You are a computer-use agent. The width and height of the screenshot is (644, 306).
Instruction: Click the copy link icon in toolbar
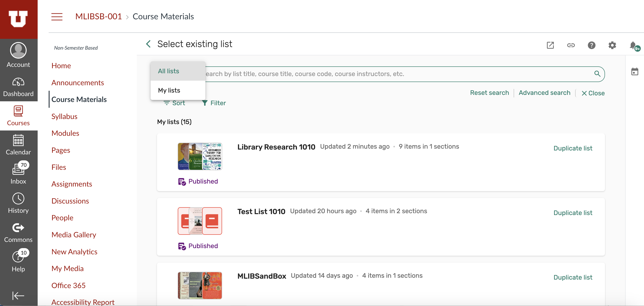[571, 45]
